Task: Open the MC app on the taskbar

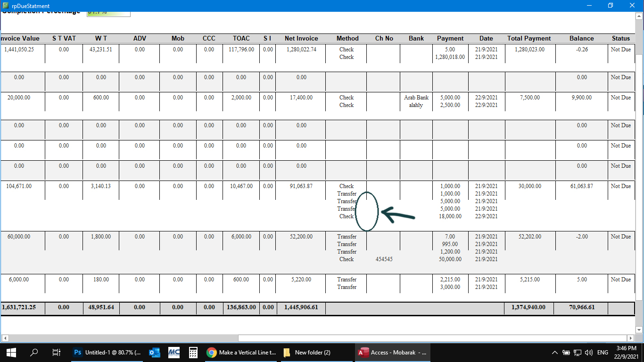Action: pyautogui.click(x=173, y=352)
